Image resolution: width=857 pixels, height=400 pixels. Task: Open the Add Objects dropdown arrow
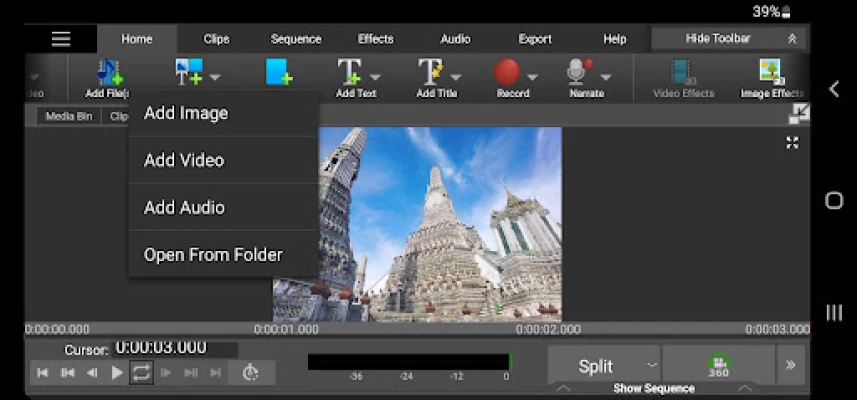(x=215, y=78)
